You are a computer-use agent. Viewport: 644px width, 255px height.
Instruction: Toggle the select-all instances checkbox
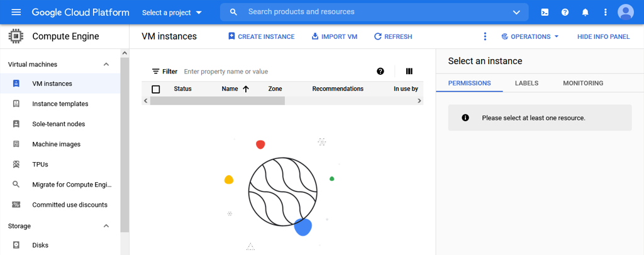[x=156, y=89]
